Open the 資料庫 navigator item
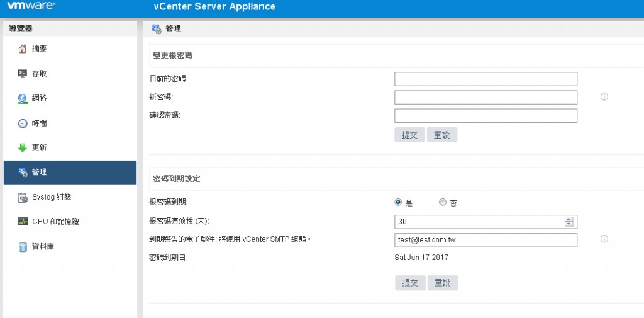Viewport: 644px width, 318px height. pos(70,247)
